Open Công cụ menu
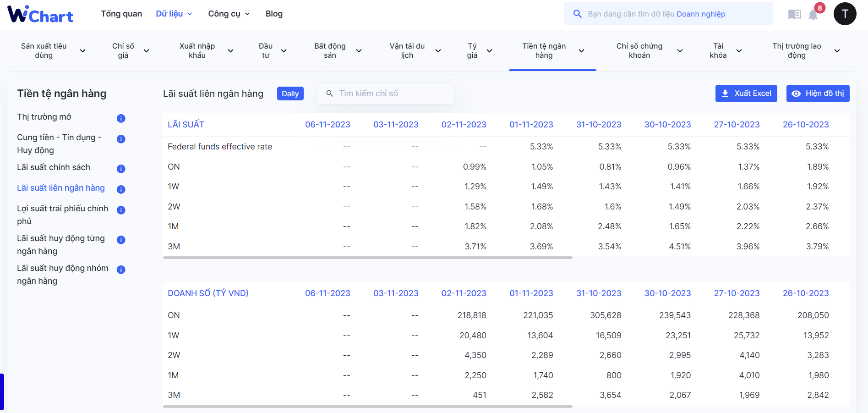868x413 pixels. coord(229,14)
